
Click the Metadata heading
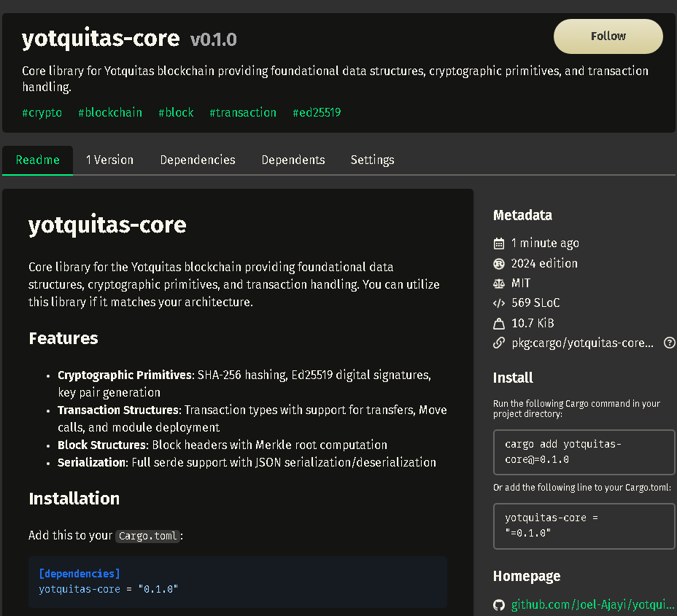click(522, 215)
